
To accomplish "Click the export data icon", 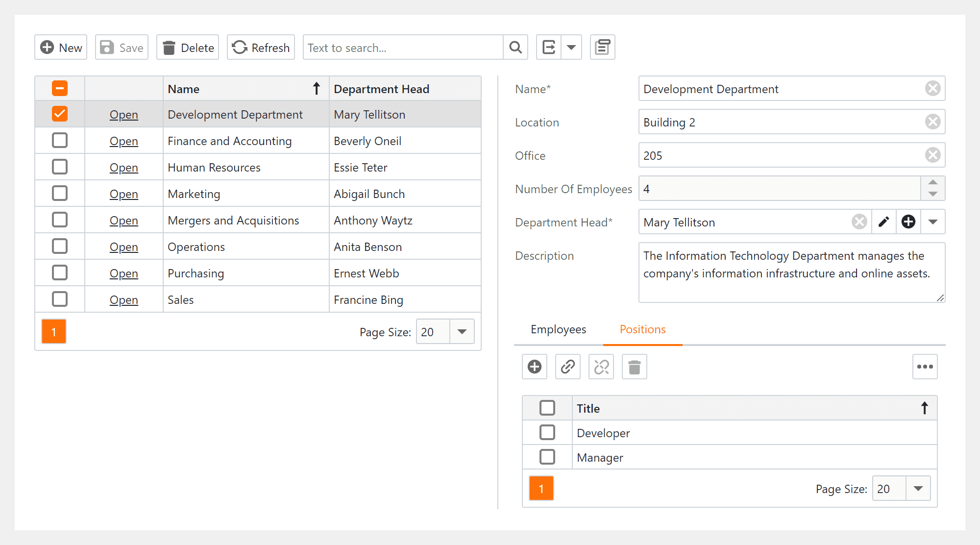I will point(549,47).
